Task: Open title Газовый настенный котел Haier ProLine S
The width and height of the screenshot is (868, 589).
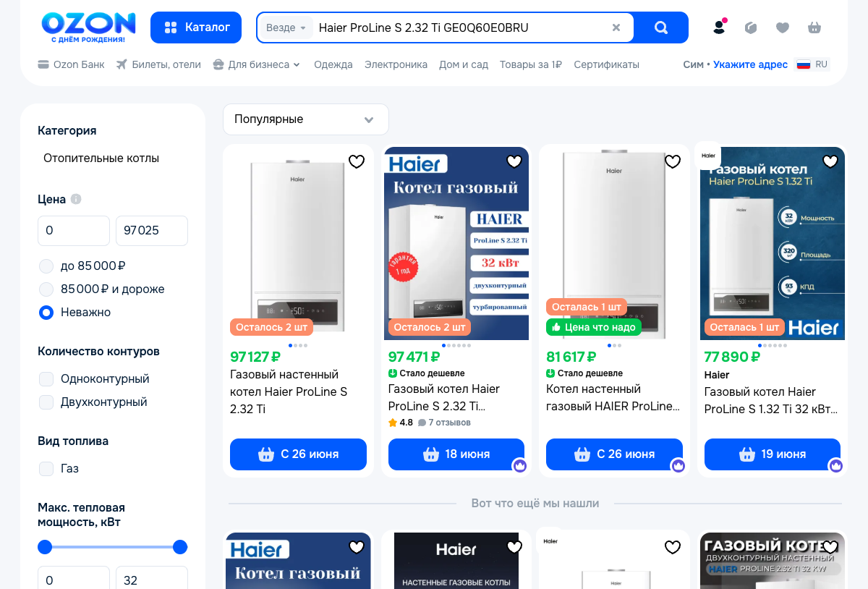Action: [x=289, y=391]
